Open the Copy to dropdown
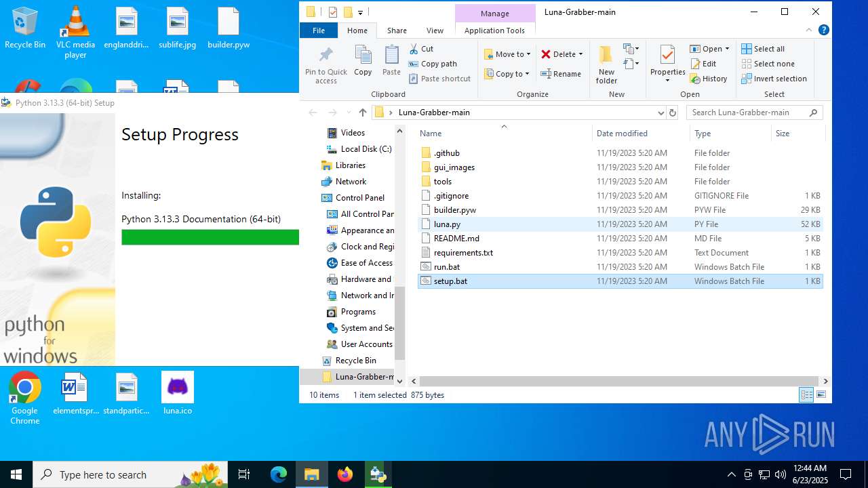 click(507, 74)
